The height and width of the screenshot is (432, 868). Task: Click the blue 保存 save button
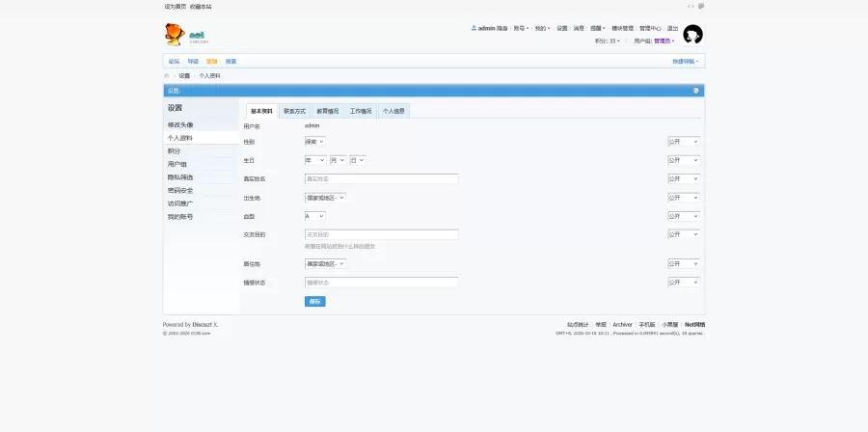[x=315, y=302]
